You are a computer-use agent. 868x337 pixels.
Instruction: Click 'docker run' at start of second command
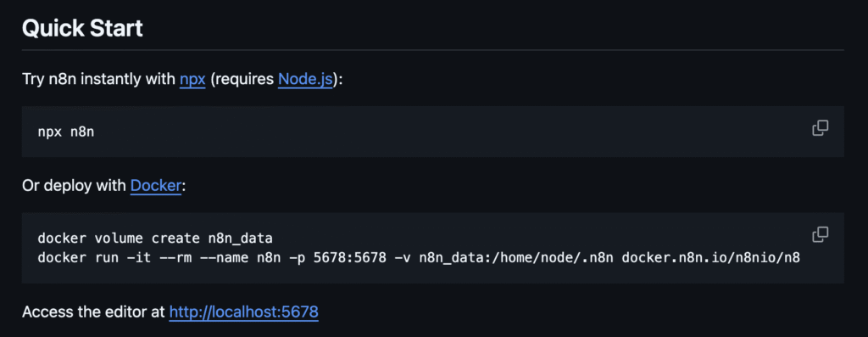pos(70,258)
